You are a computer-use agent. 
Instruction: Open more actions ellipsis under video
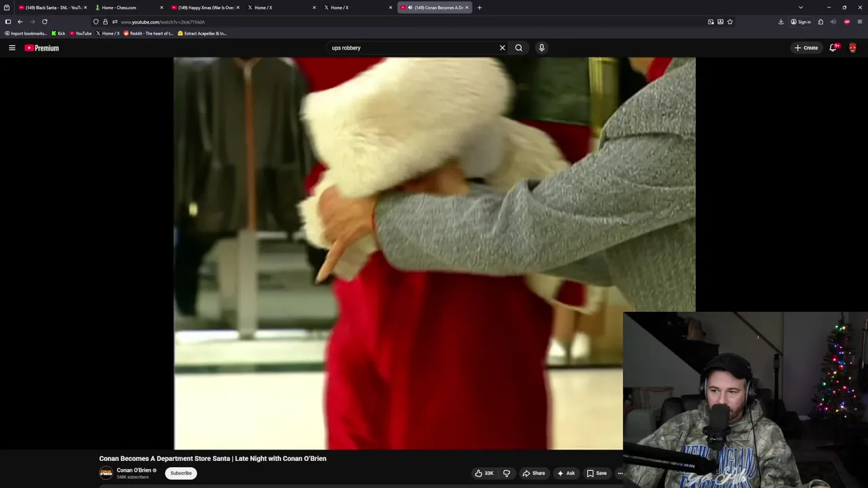pos(620,473)
